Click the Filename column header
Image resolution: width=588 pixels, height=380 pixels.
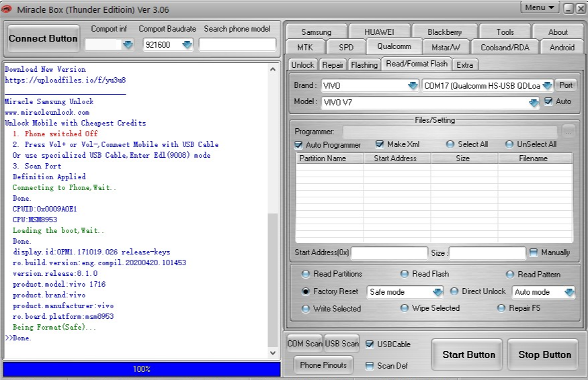pyautogui.click(x=535, y=158)
